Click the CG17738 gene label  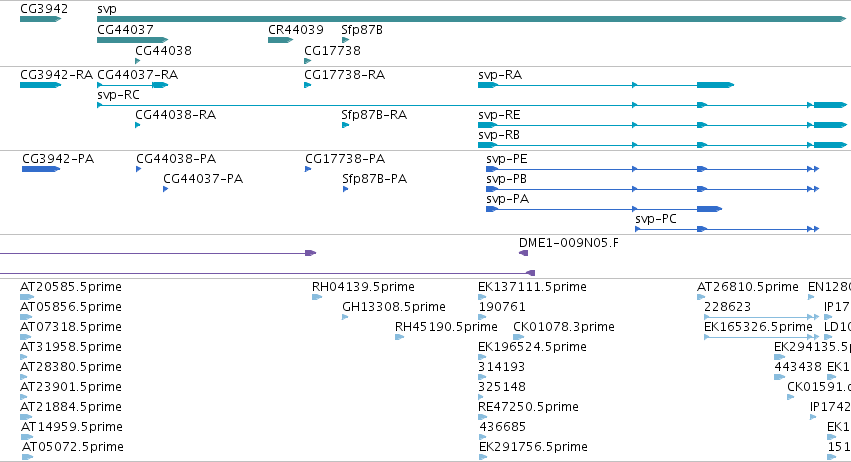(x=332, y=50)
